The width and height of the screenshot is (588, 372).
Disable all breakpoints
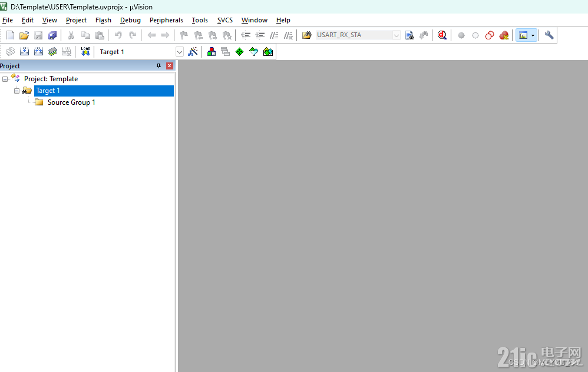click(490, 35)
